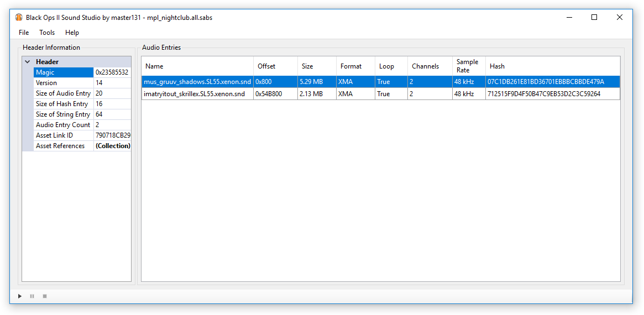The width and height of the screenshot is (644, 315).
Task: Click the 48 kHz cell of imatryitout_skrillex
Action: [x=469, y=93]
